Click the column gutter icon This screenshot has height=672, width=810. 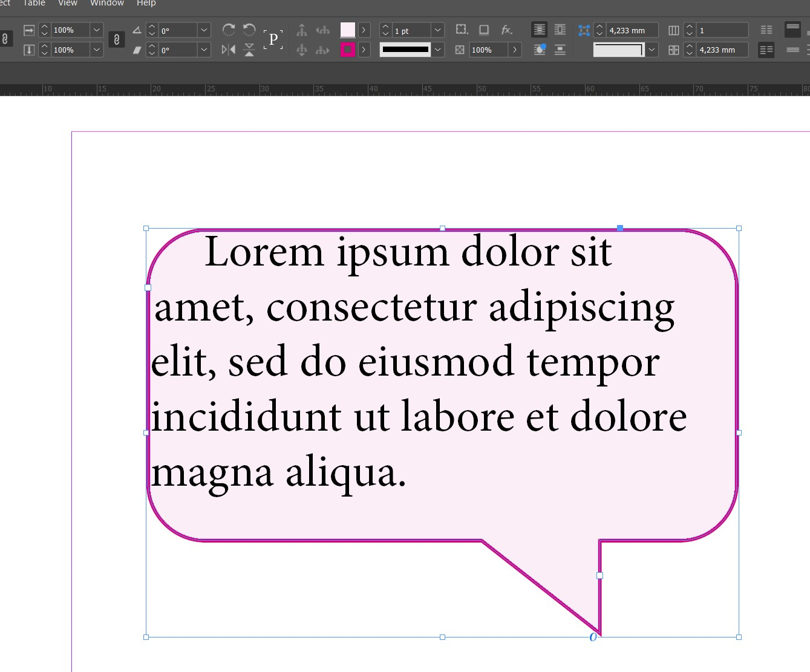[x=673, y=50]
